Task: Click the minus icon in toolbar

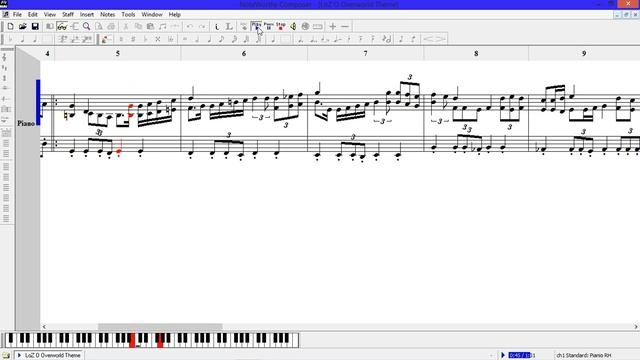Action: (345, 27)
